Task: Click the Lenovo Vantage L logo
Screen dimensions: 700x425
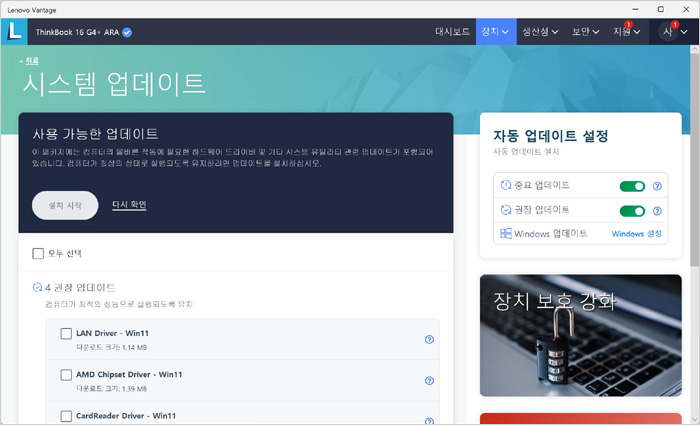Action: click(x=14, y=32)
